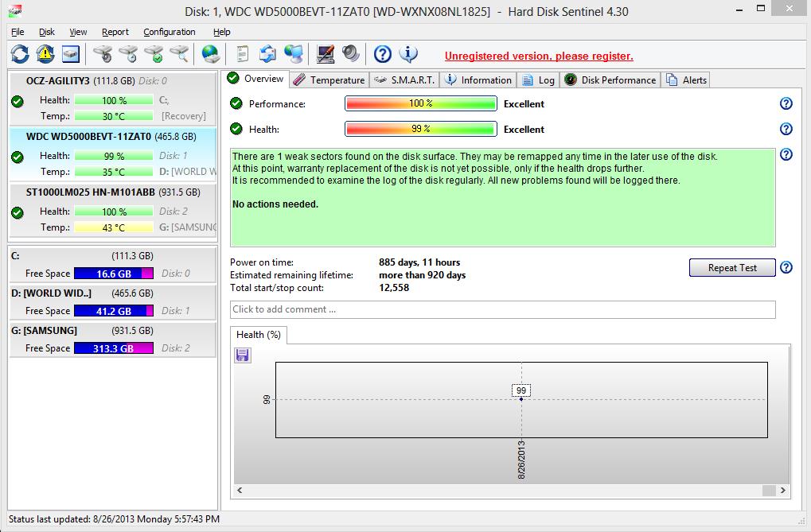Click the blue info bubble About icon
The height and width of the screenshot is (532, 811).
point(408,54)
